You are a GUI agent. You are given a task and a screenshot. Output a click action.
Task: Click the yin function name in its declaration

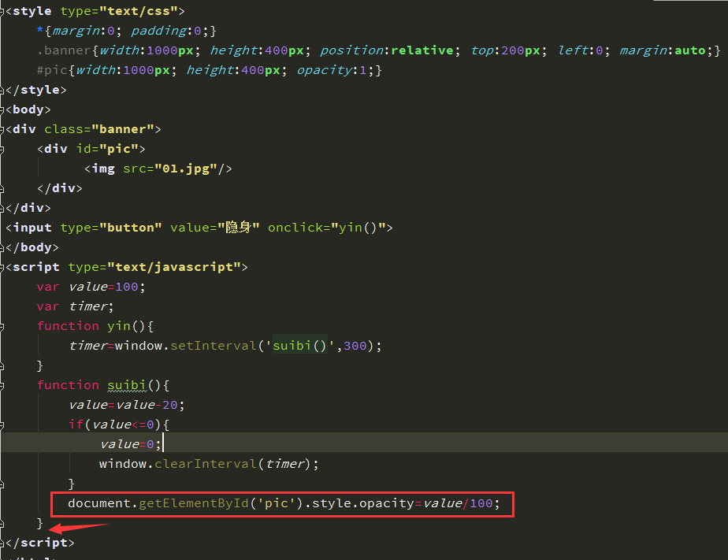click(119, 327)
